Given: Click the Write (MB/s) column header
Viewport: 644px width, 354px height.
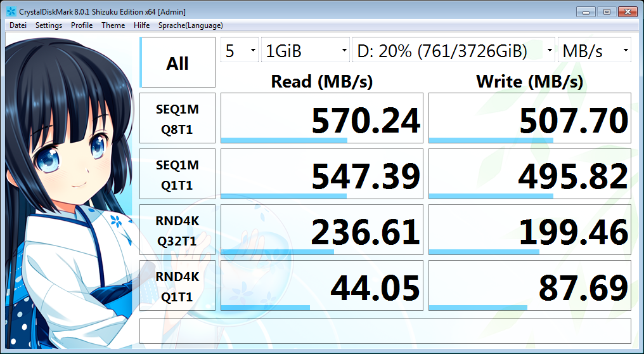Looking at the screenshot, I should click(x=530, y=81).
